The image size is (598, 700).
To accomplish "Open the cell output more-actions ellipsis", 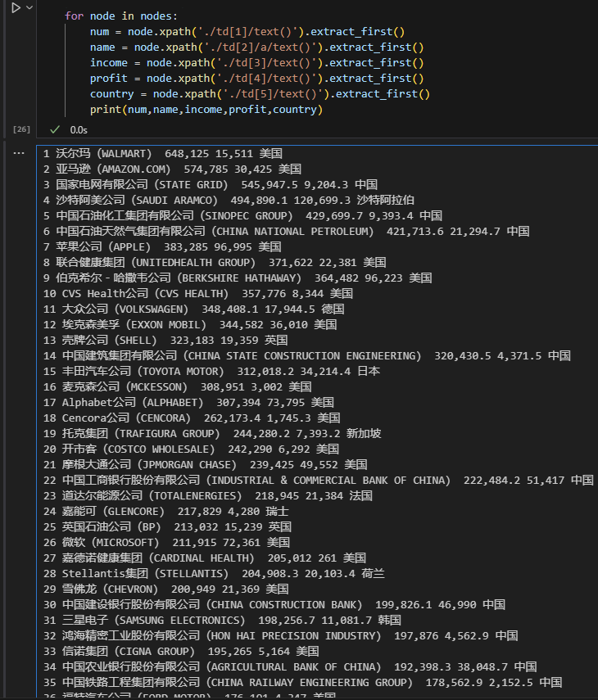I will click(x=19, y=153).
